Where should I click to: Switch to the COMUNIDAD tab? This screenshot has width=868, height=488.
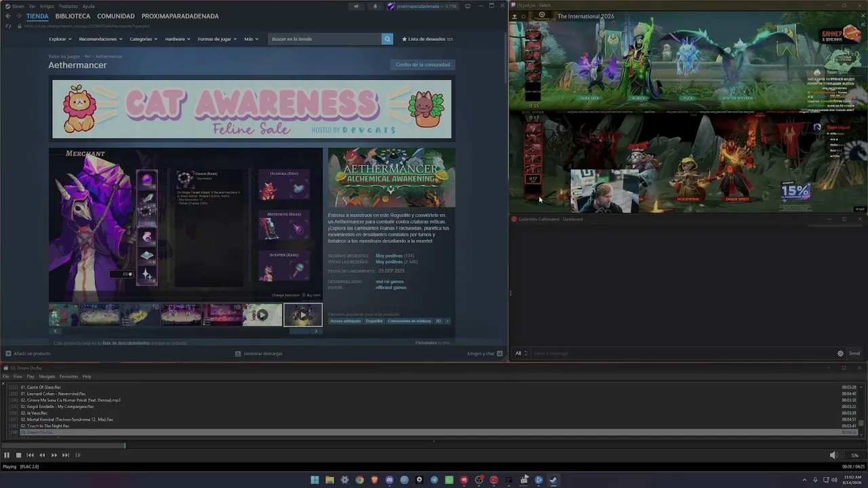click(116, 16)
